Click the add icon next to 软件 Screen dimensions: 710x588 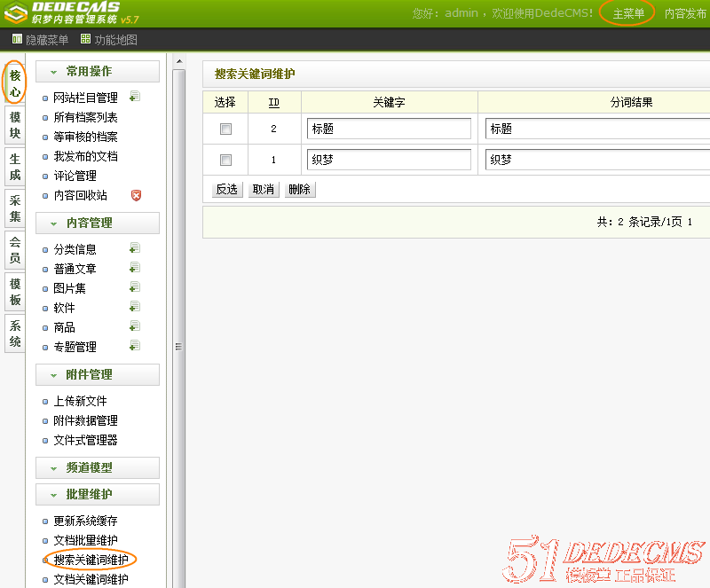(x=135, y=307)
